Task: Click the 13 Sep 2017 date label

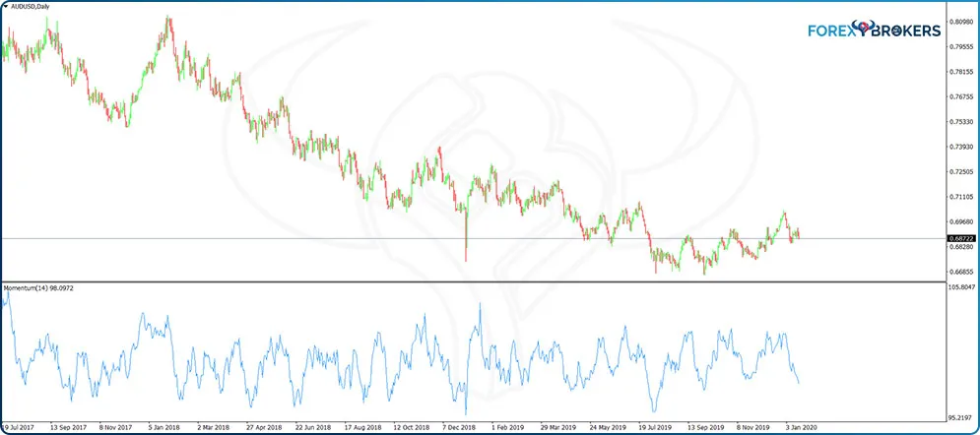Action: click(x=68, y=429)
